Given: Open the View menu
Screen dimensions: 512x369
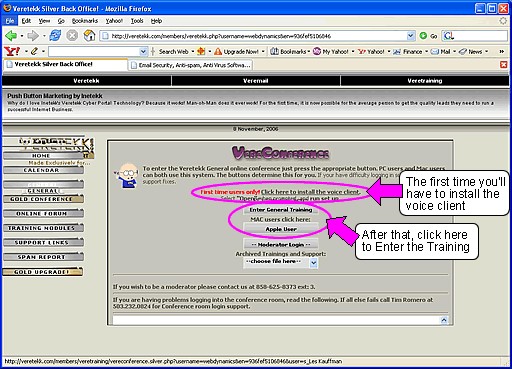Looking at the screenshot, I should [x=44, y=21].
